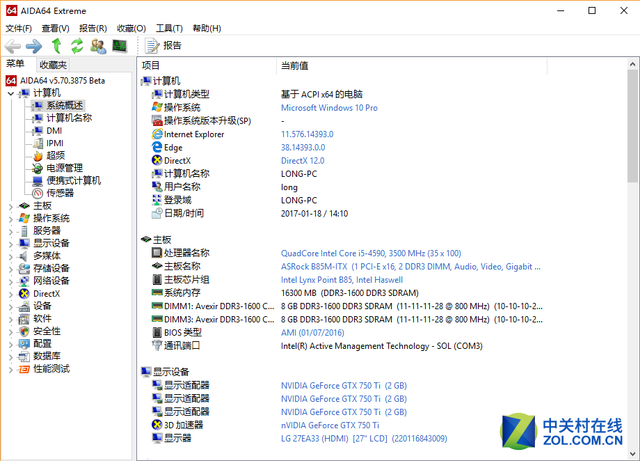Select 传感器 gauge icon item

tap(38, 193)
